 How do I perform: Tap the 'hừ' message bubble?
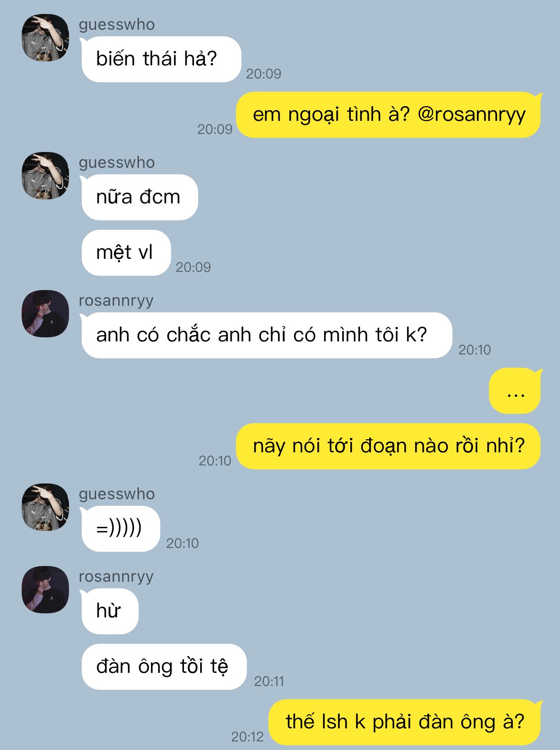pos(110,612)
